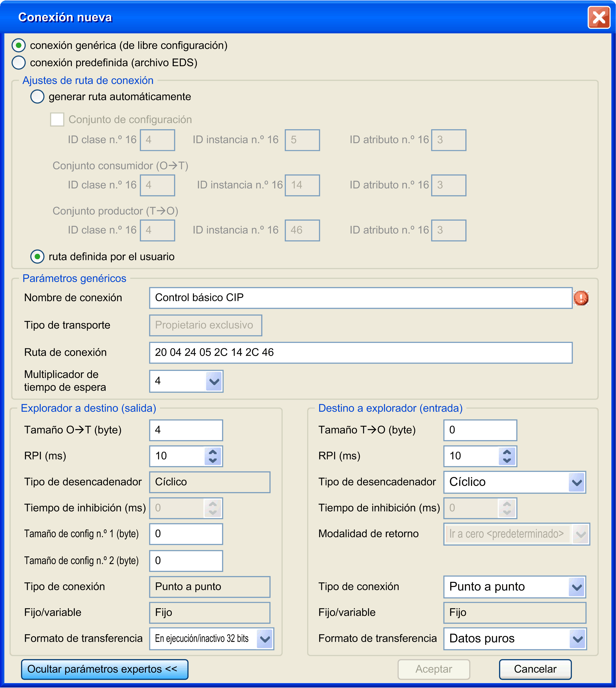
Task: Click the Tamaño T→O (byte) field
Action: [480, 430]
